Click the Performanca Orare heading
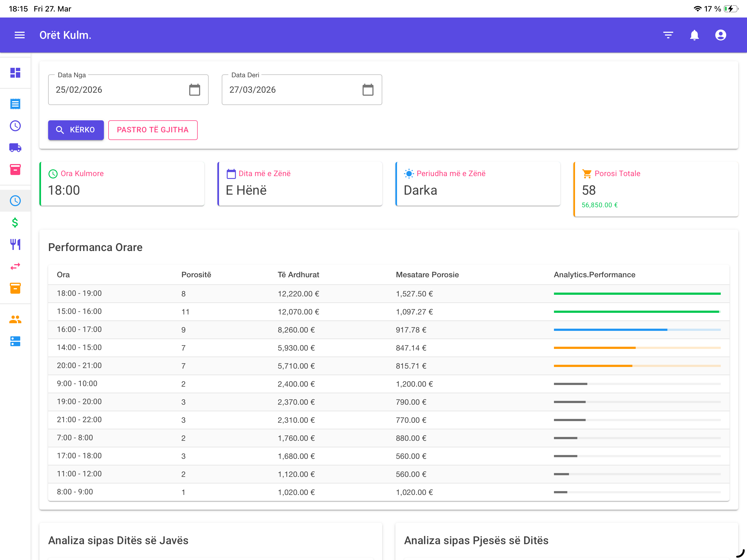This screenshot has height=560, width=747. pyautogui.click(x=95, y=247)
